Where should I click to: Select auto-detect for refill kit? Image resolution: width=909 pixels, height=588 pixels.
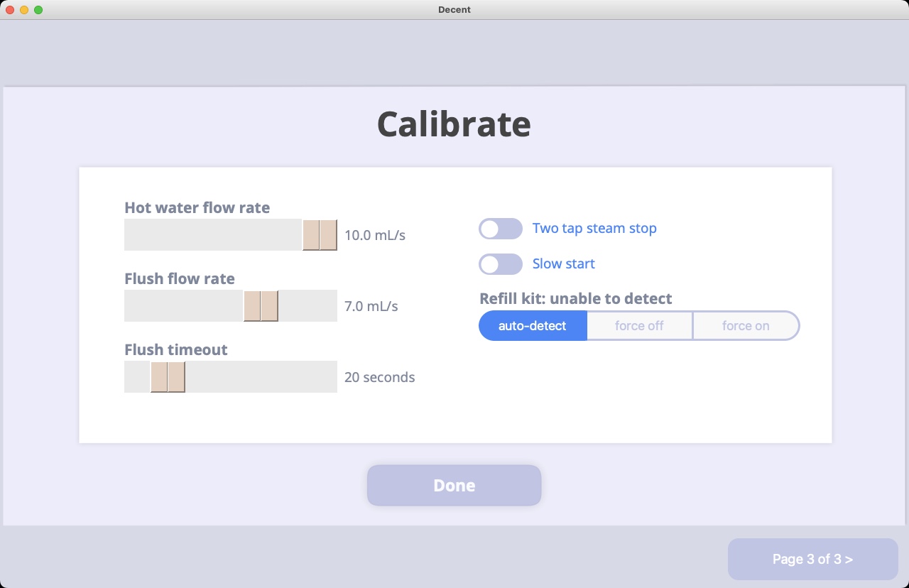tap(533, 326)
